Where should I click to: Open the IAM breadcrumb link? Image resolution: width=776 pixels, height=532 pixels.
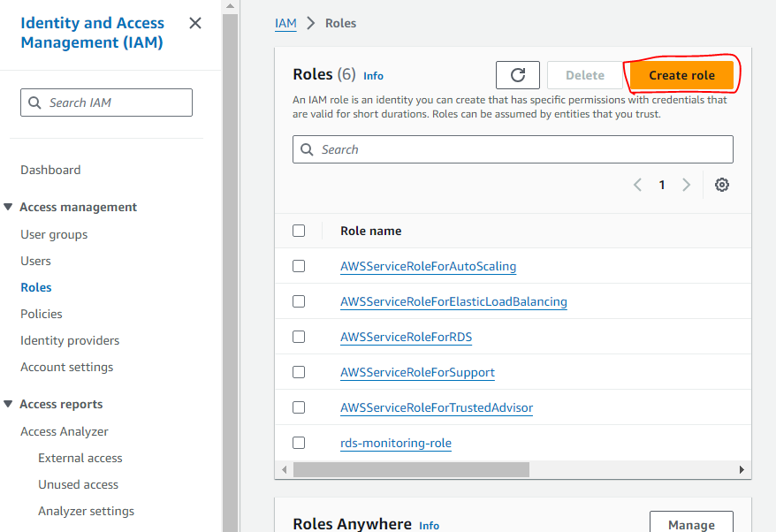tap(285, 23)
